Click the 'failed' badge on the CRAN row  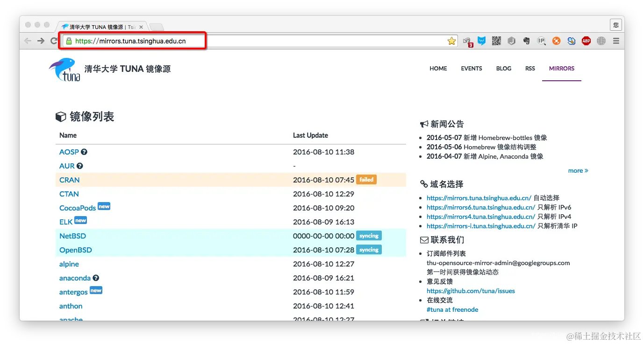(366, 179)
